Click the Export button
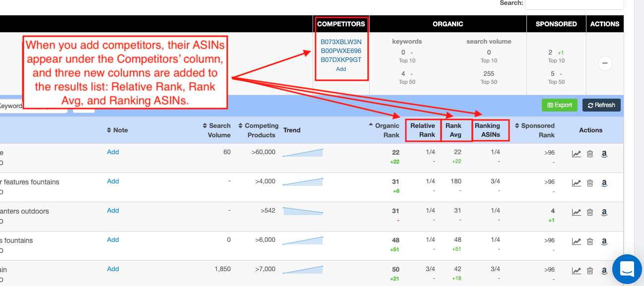644x286 pixels. point(559,105)
